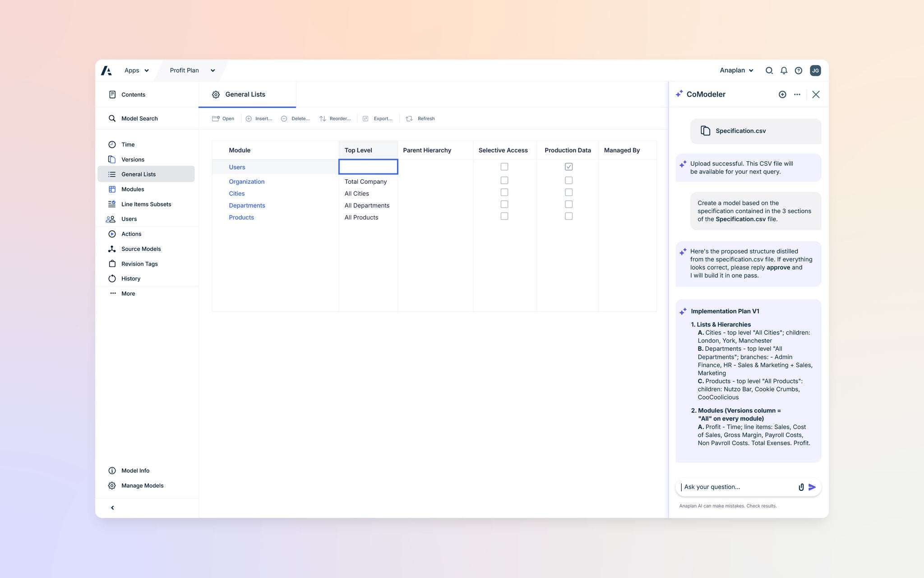Check Production Data for Cities
Viewport: 924px width, 578px height.
click(x=568, y=192)
